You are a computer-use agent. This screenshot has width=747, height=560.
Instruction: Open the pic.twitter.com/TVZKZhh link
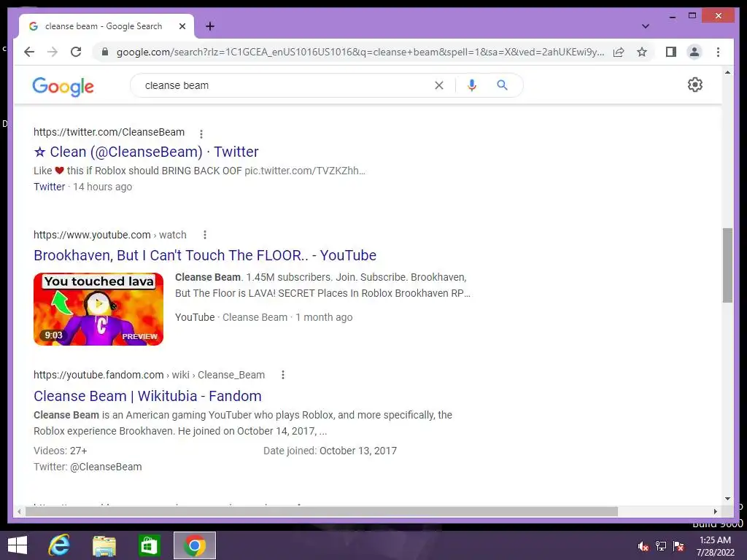point(305,171)
